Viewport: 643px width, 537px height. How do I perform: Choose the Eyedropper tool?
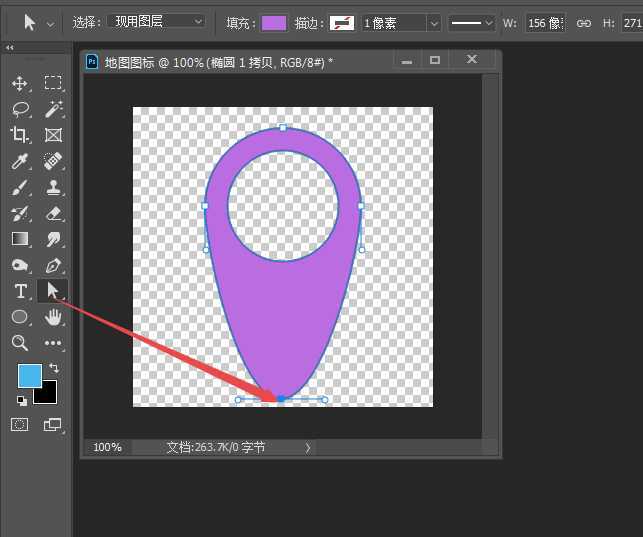(x=20, y=161)
